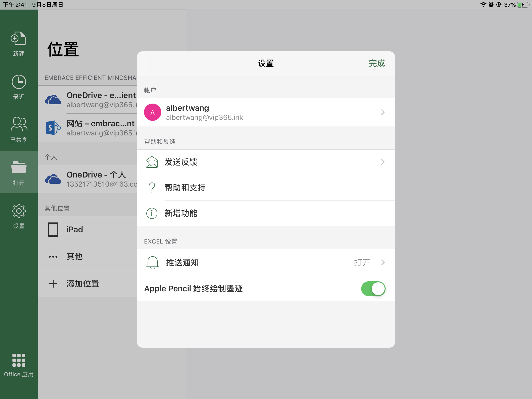Tap the Wi-Fi status icon

483,5
